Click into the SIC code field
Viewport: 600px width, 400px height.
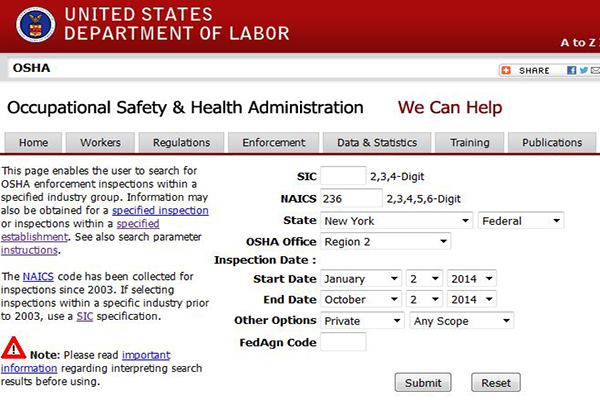pos(343,176)
